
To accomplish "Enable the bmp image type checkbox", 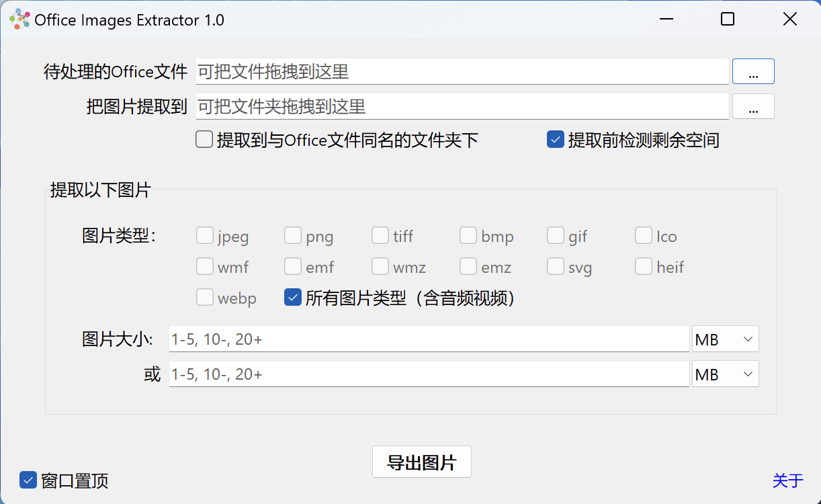I will point(468,235).
